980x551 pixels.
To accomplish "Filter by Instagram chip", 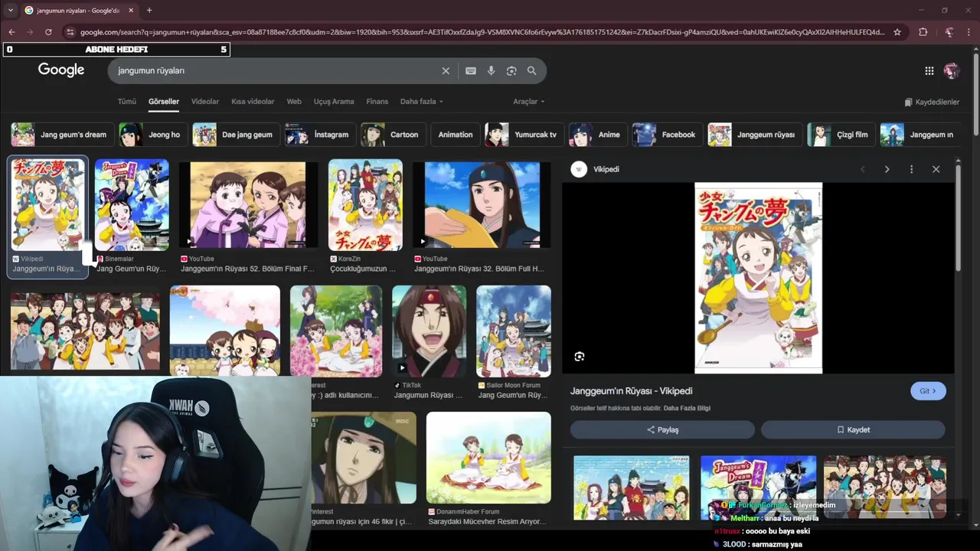I will pyautogui.click(x=321, y=135).
